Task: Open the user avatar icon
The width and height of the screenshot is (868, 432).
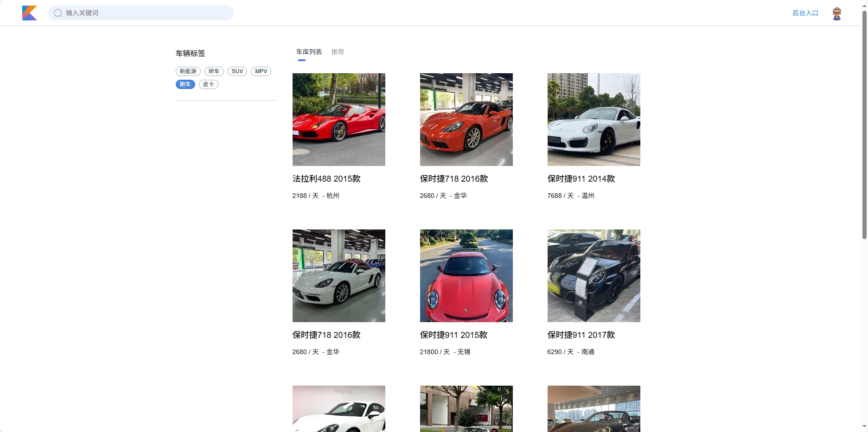Action: click(x=837, y=13)
